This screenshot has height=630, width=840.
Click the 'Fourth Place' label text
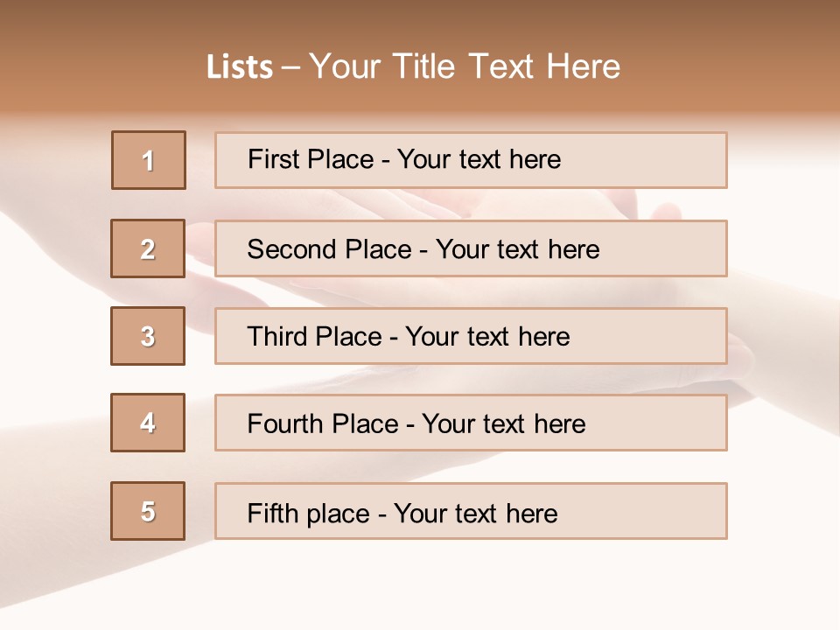coord(322,424)
